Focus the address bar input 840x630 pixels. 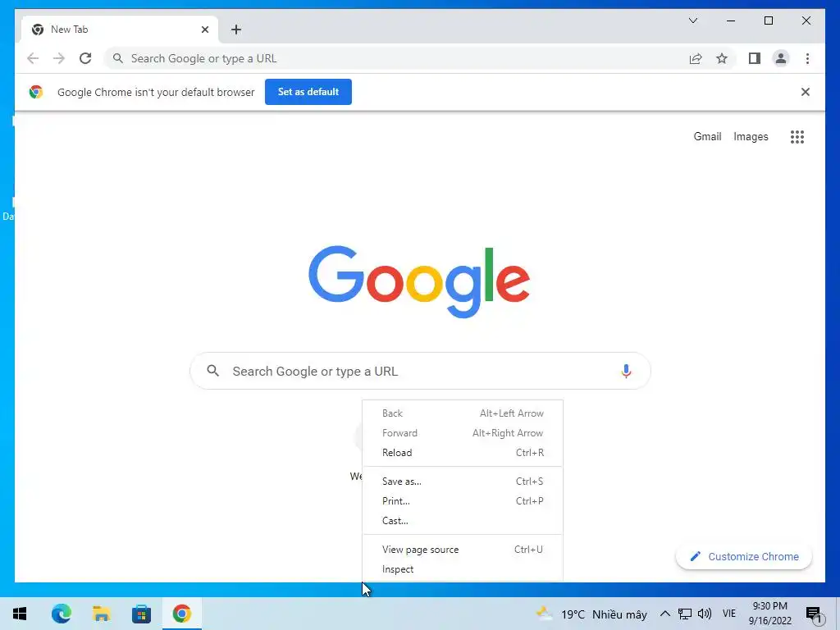(395, 58)
